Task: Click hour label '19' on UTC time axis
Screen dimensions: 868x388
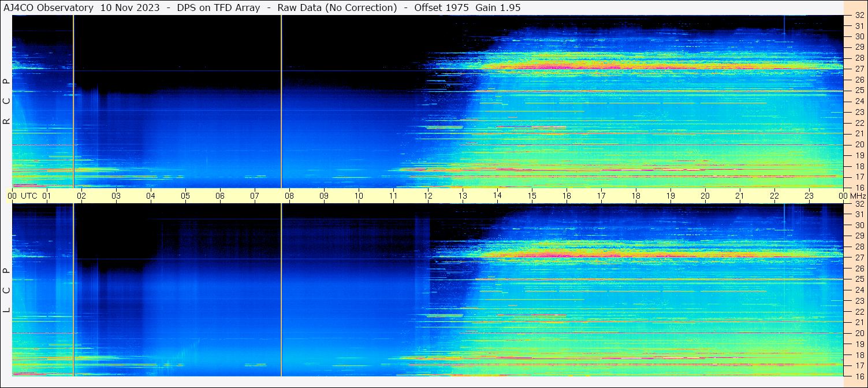Action: click(670, 196)
